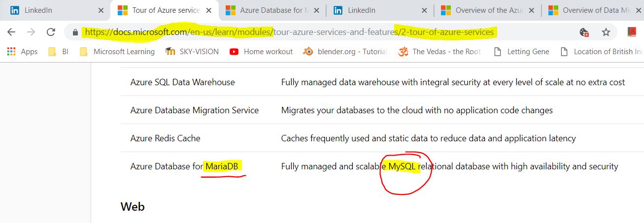Select the Tour of Azure services tab
The image size is (644, 223).
(x=165, y=10)
